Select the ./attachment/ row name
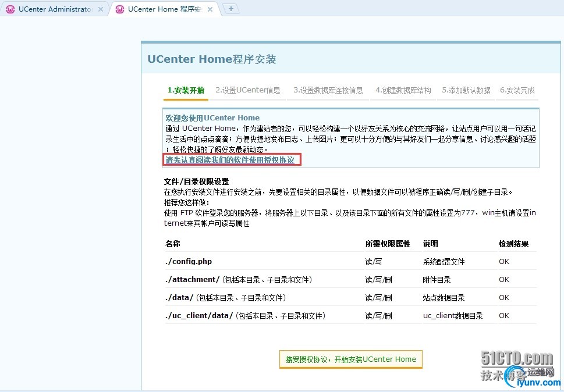Screen dimensions: 564x392 coord(193,280)
